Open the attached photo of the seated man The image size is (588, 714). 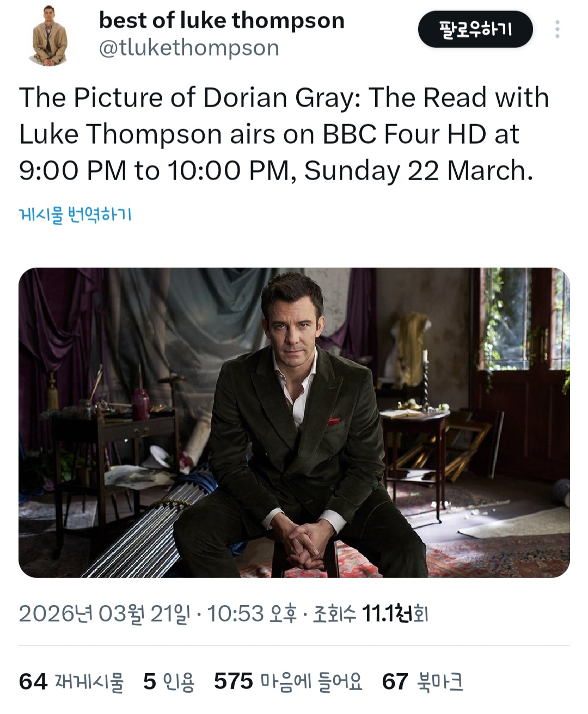[294, 422]
